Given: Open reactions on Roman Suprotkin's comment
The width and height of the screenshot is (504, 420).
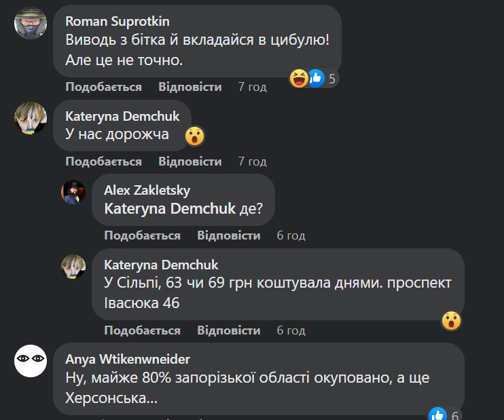Looking at the screenshot, I should [x=313, y=79].
